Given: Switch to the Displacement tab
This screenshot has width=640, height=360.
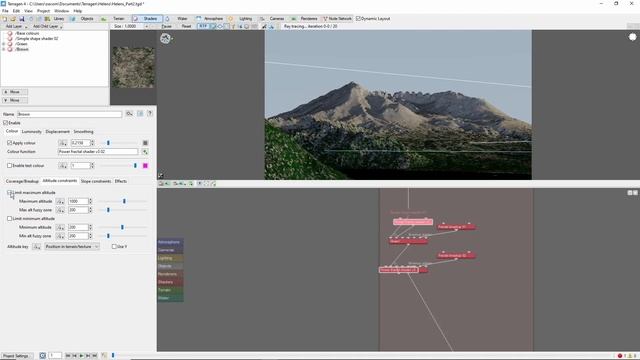Looking at the screenshot, I should point(58,132).
